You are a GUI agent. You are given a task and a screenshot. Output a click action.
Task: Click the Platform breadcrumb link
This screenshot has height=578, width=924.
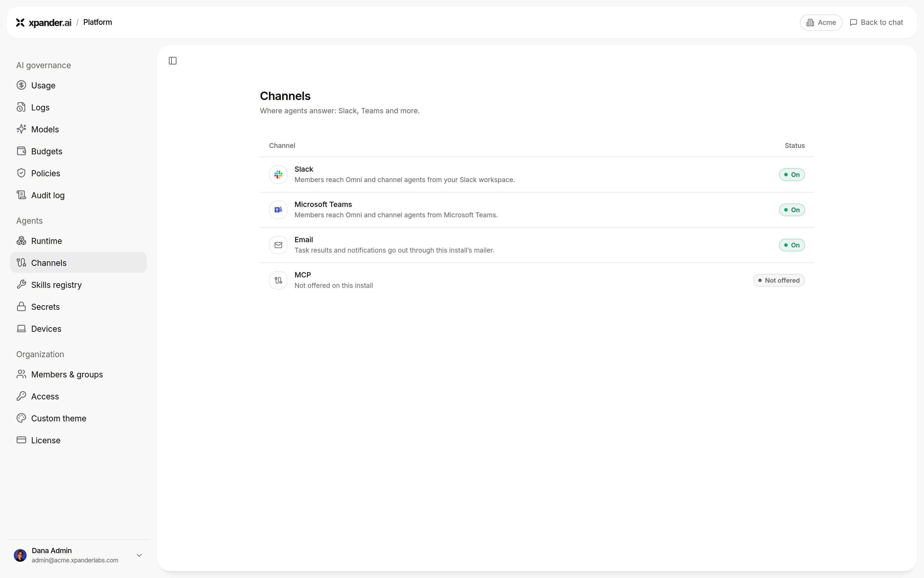[98, 22]
